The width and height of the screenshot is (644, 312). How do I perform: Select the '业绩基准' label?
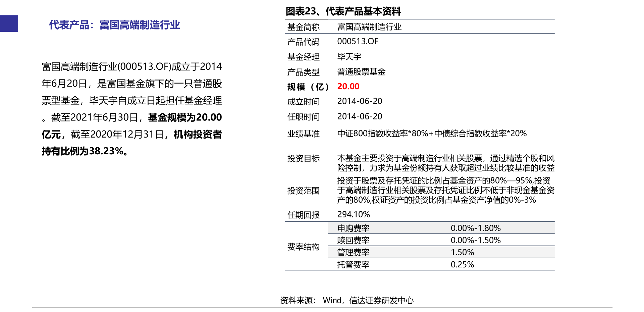tap(303, 134)
